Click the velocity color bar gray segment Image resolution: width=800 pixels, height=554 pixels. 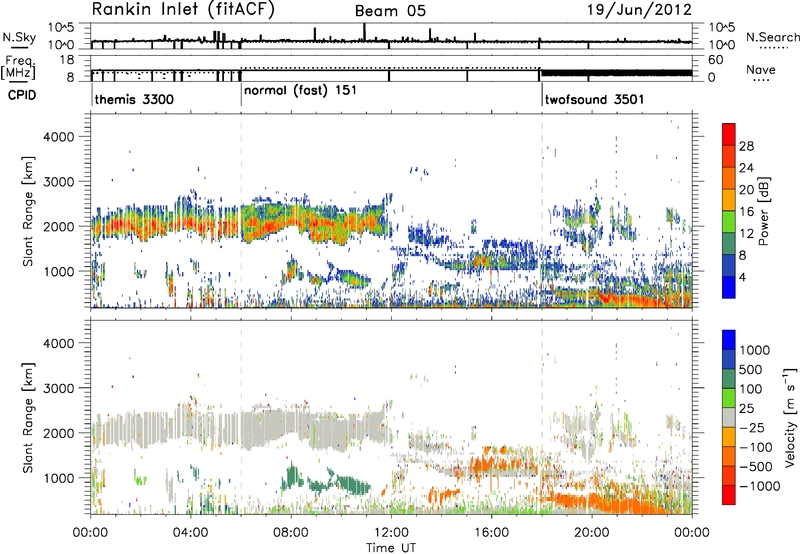coord(729,417)
